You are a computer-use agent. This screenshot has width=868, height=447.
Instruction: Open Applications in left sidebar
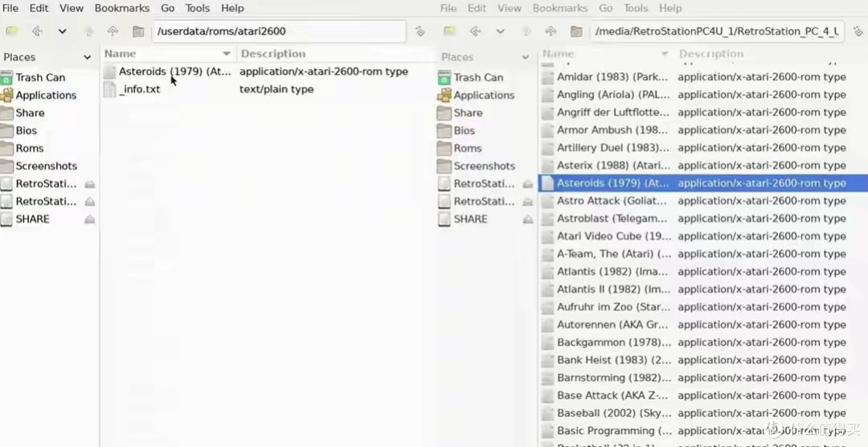pos(46,96)
